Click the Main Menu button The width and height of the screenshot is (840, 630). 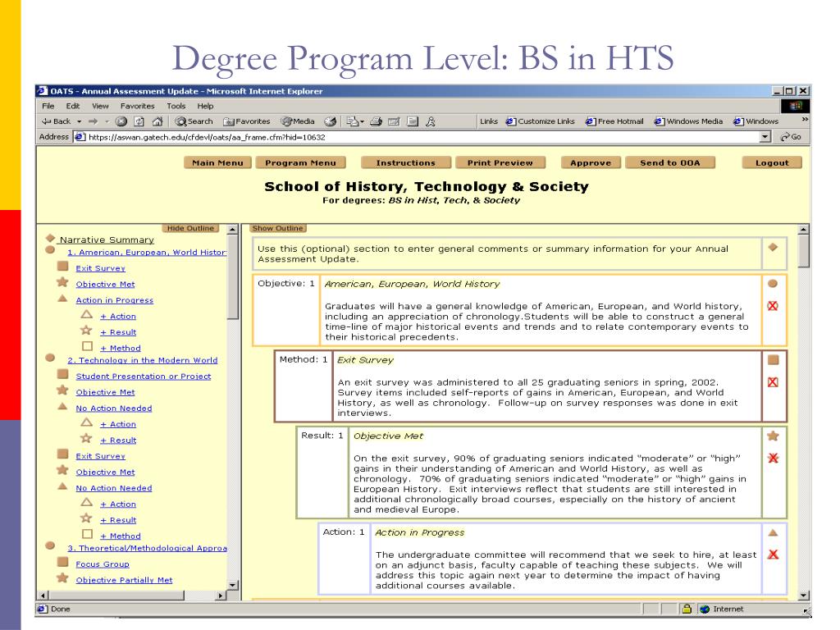pos(217,163)
